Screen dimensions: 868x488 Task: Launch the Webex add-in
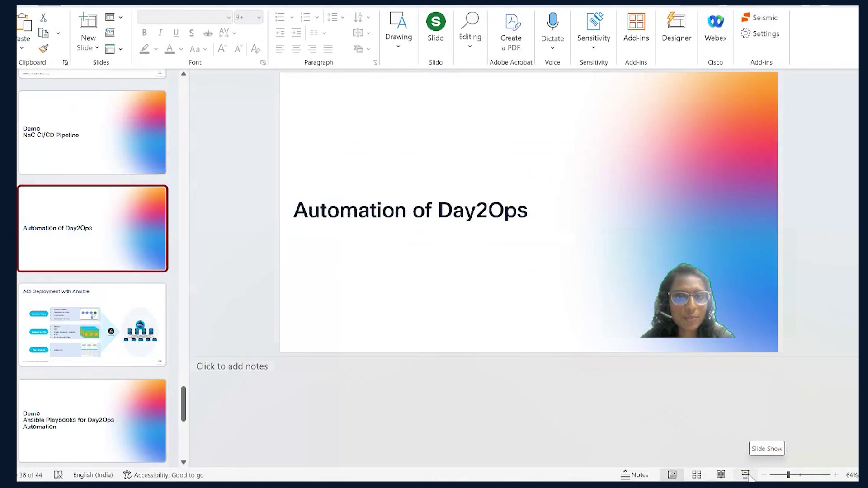click(715, 27)
